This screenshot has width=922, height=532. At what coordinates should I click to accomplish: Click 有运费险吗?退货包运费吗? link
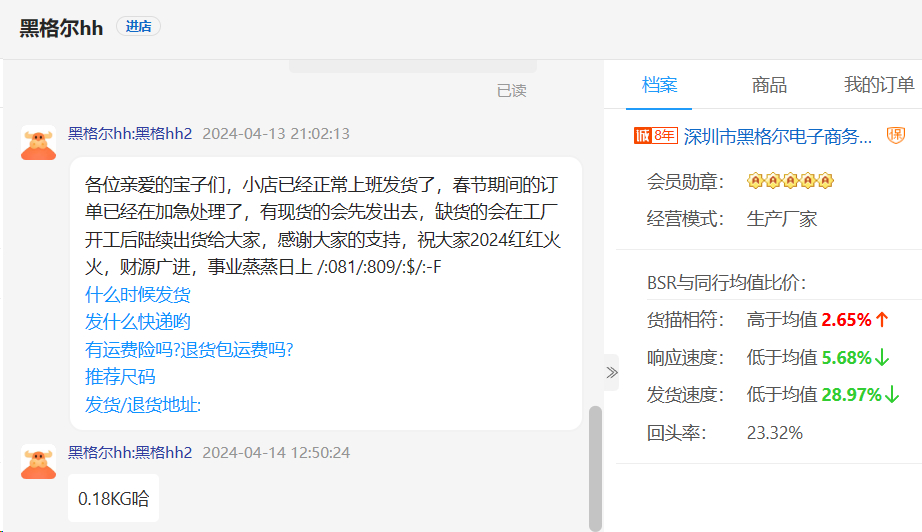[189, 350]
